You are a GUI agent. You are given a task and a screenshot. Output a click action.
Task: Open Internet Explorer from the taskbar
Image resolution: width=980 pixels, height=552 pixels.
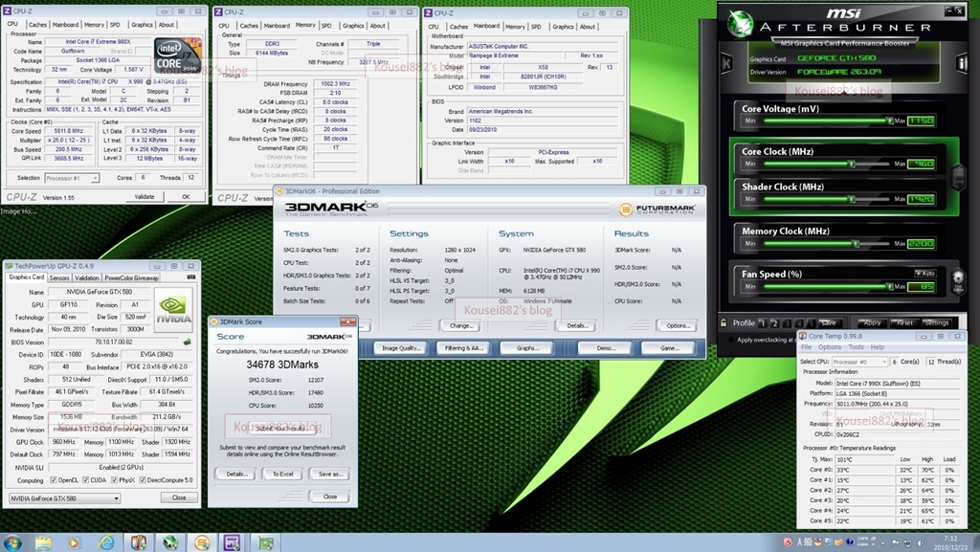106,542
